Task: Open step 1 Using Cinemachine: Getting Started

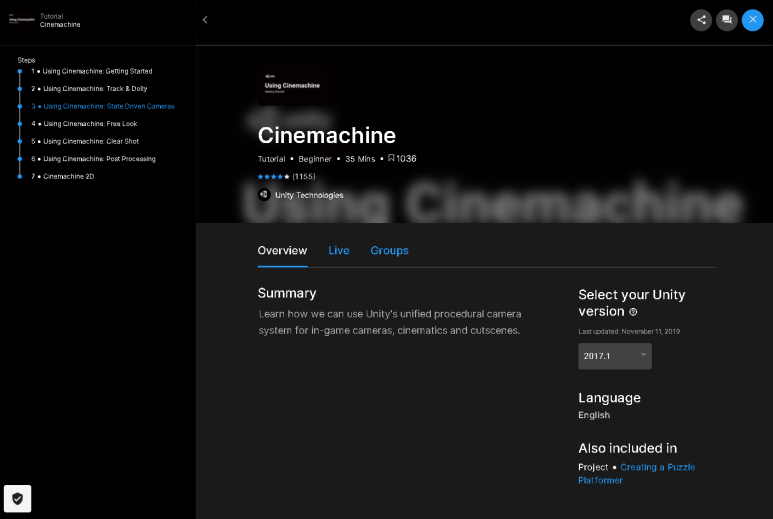Action: click(92, 71)
